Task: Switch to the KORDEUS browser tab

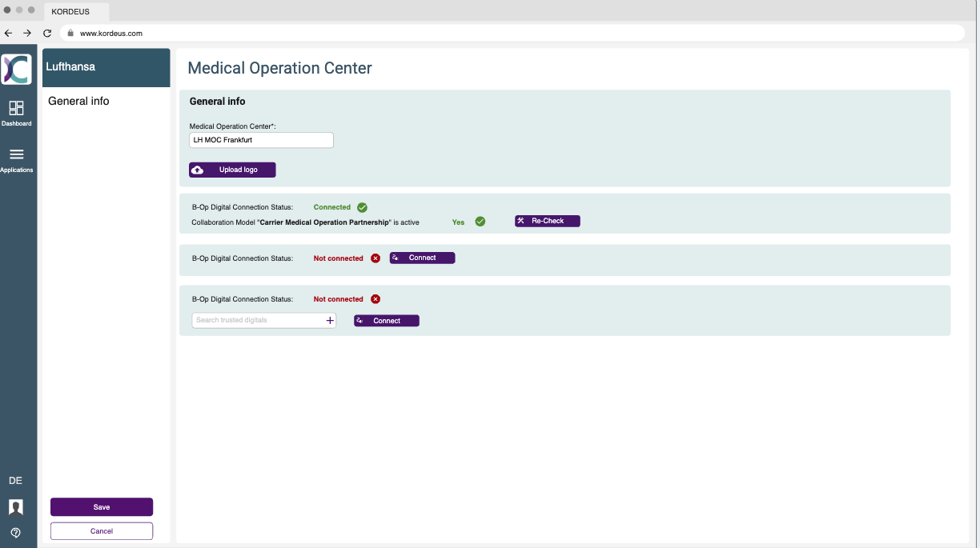Action: click(x=76, y=12)
